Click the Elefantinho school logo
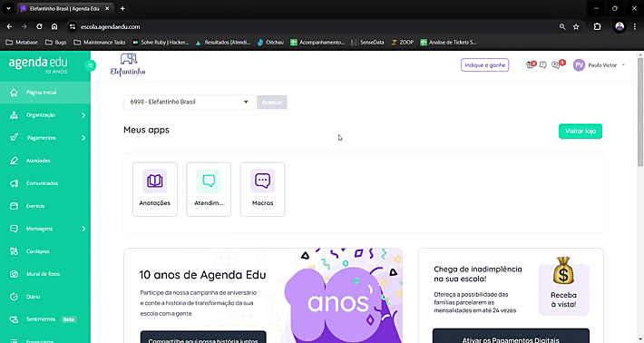This screenshot has width=644, height=343. click(128, 65)
